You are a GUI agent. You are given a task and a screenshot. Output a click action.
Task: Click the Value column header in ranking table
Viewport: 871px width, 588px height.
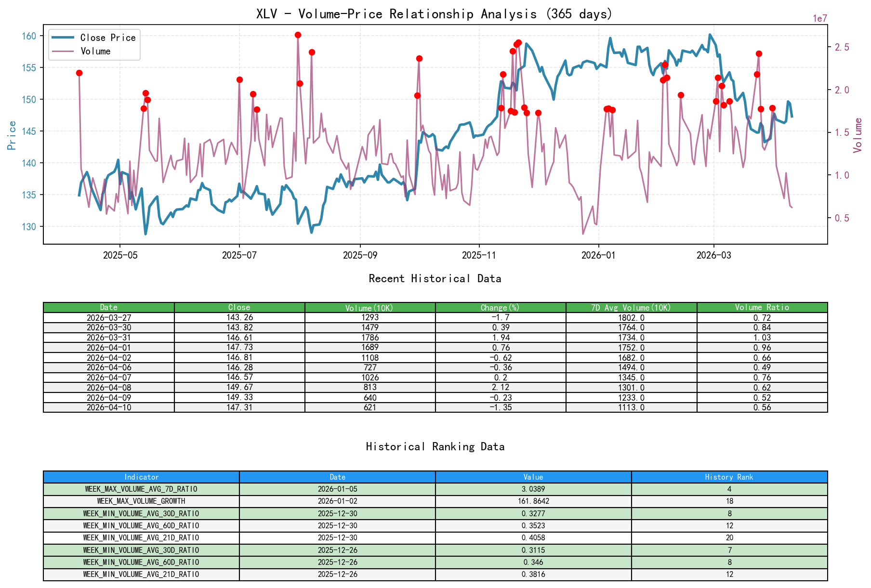(533, 477)
